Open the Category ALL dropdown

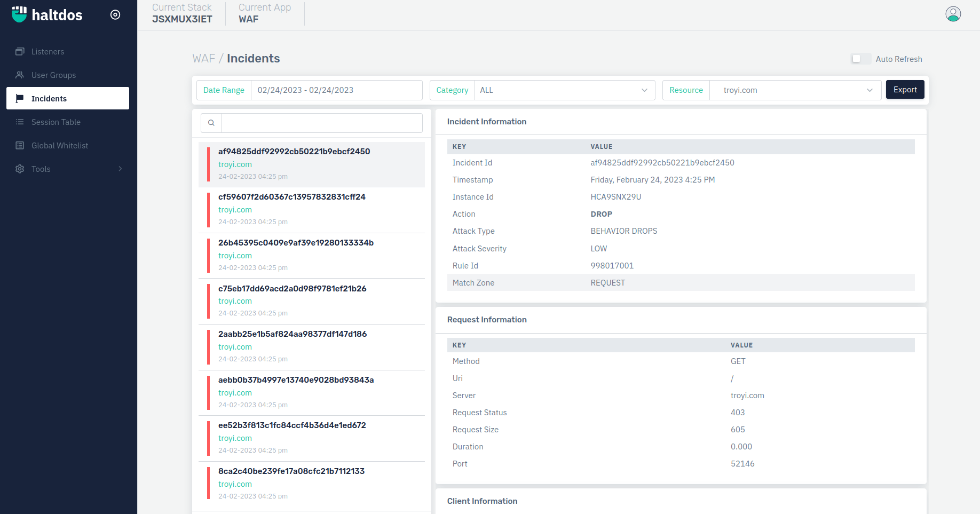(x=564, y=90)
